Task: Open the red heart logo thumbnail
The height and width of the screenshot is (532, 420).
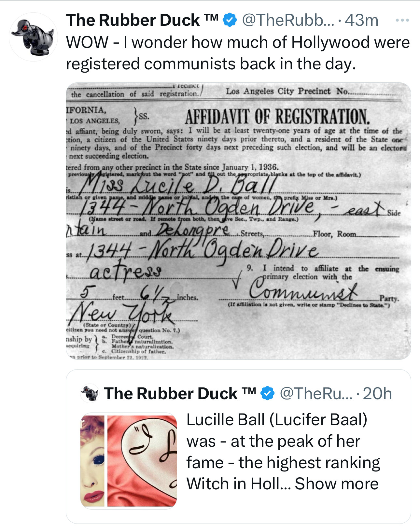Action: pos(142,461)
